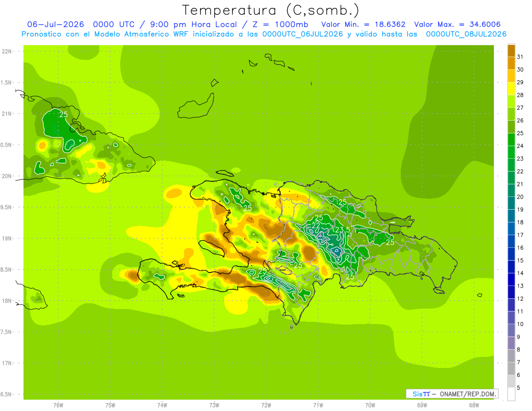Click the '70W' longitude axis label
The width and height of the screenshot is (532, 411).
click(x=370, y=405)
